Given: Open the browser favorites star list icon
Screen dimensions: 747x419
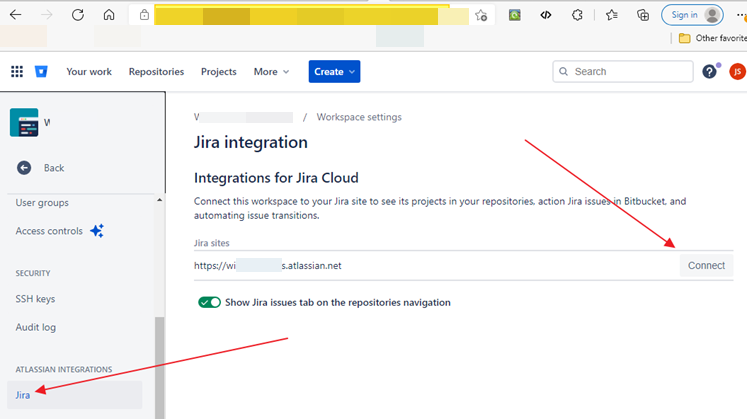Looking at the screenshot, I should (x=612, y=15).
